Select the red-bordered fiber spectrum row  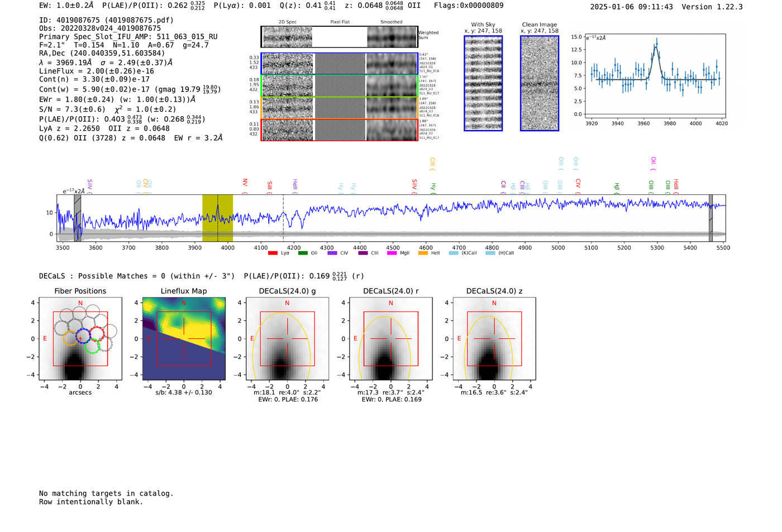pyautogui.click(x=339, y=130)
